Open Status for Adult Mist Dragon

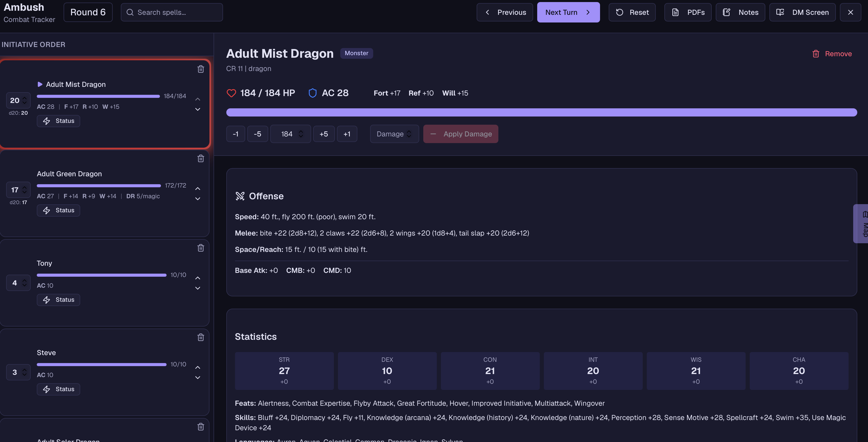click(58, 121)
